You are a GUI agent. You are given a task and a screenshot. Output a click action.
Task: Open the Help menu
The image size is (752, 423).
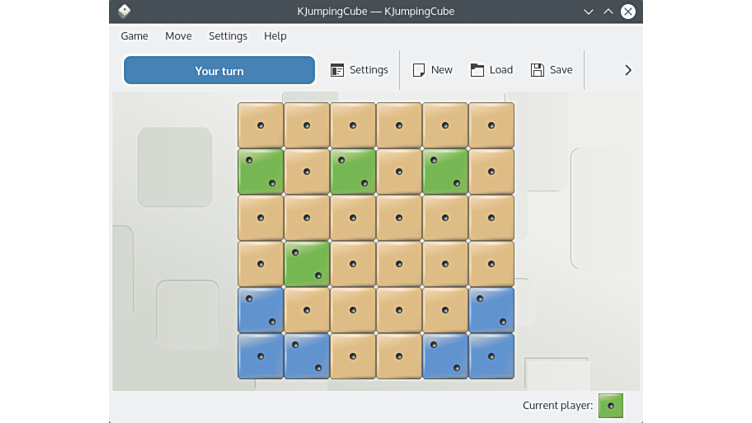click(x=275, y=36)
